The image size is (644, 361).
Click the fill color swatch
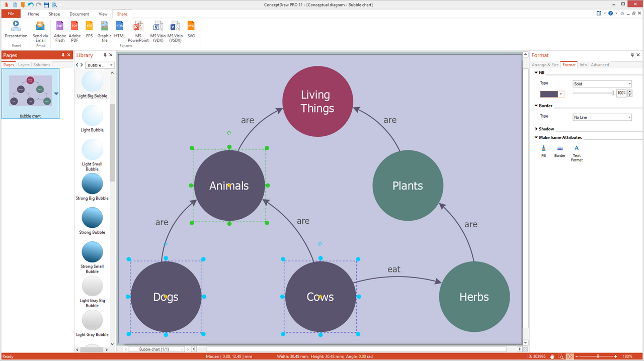pos(549,94)
